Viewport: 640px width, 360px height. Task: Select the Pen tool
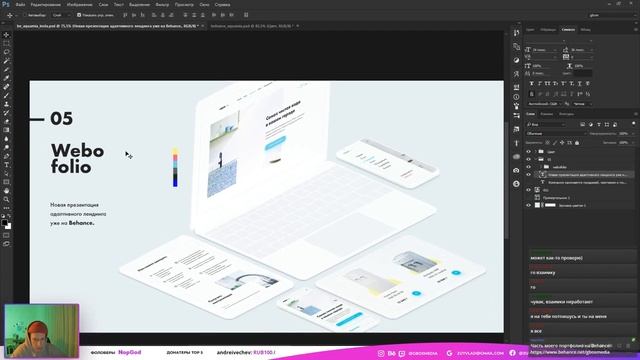coord(6,156)
